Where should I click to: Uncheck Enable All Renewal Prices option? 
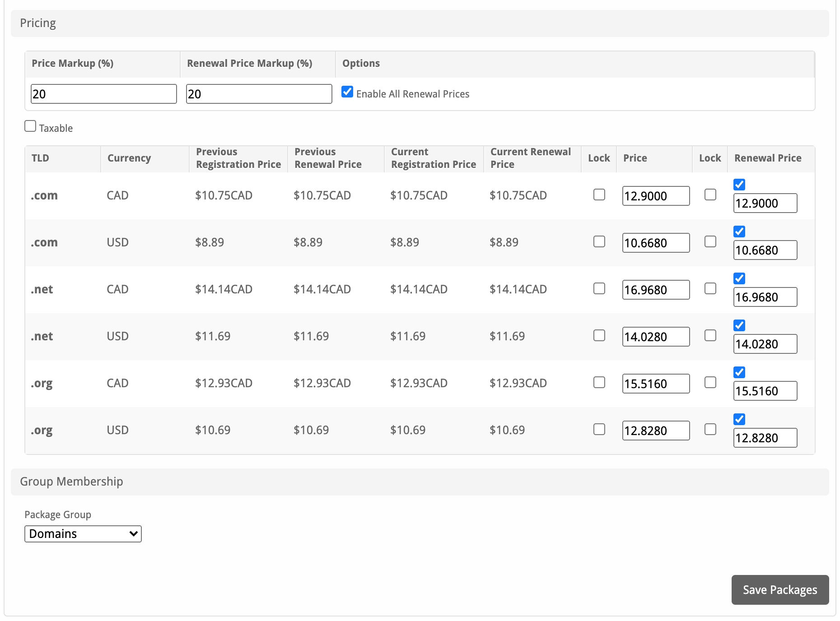(347, 92)
